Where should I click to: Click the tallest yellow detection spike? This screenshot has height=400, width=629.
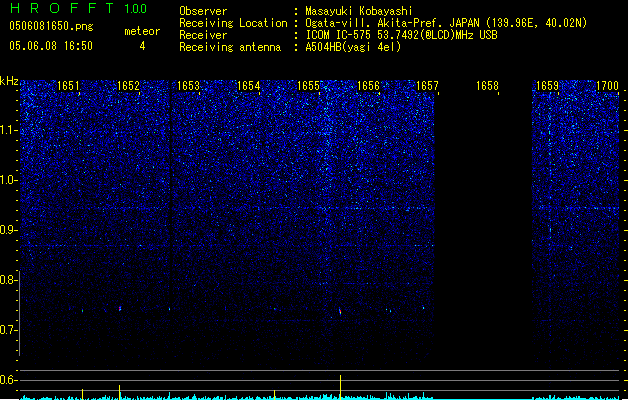(341, 387)
